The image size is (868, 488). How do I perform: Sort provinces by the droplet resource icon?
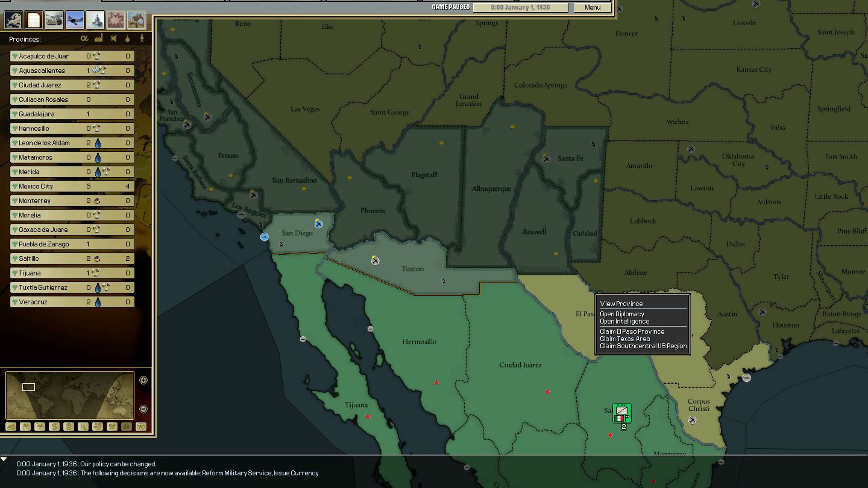click(x=127, y=39)
